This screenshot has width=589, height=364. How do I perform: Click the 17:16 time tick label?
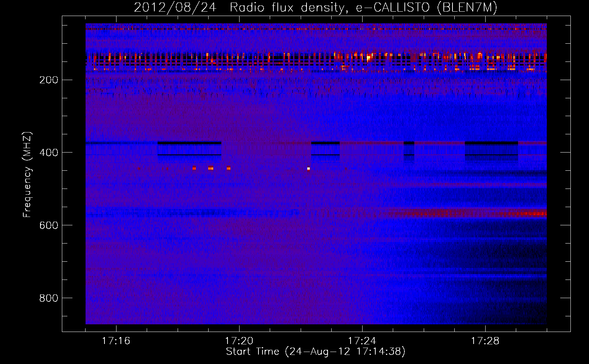tap(116, 341)
